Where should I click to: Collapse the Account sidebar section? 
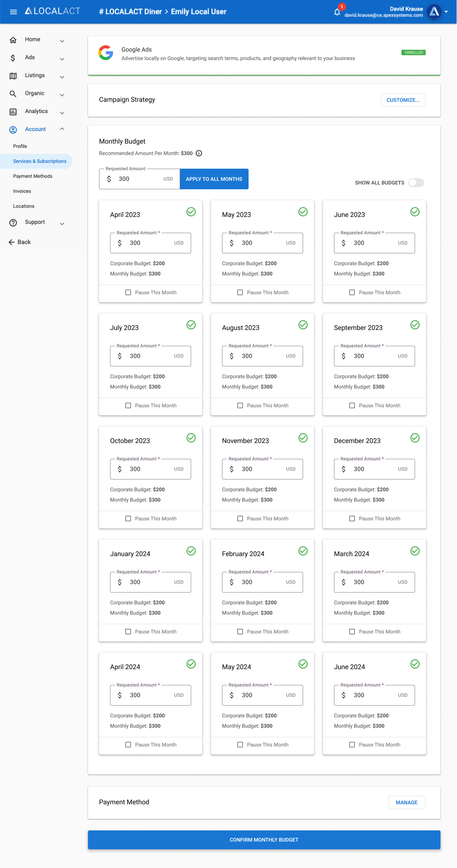coord(62,129)
